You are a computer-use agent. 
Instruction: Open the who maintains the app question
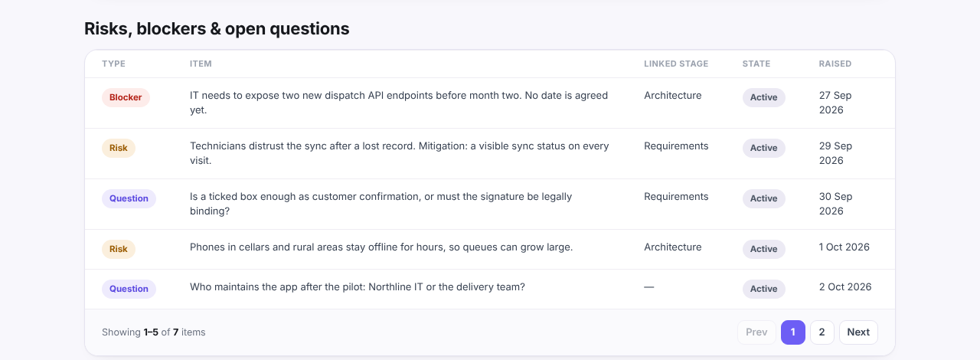358,286
